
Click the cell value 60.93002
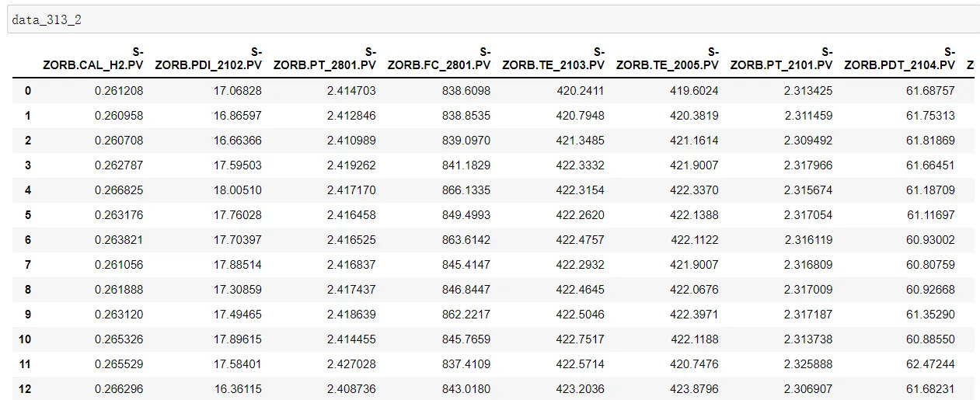(930, 240)
